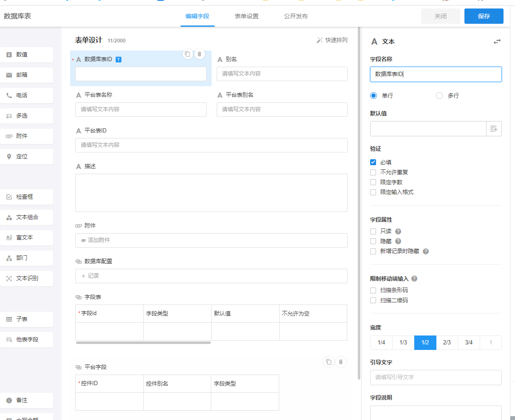This screenshot has height=420, width=515.
Task: Switch to the 表单设置 tab
Action: click(246, 16)
